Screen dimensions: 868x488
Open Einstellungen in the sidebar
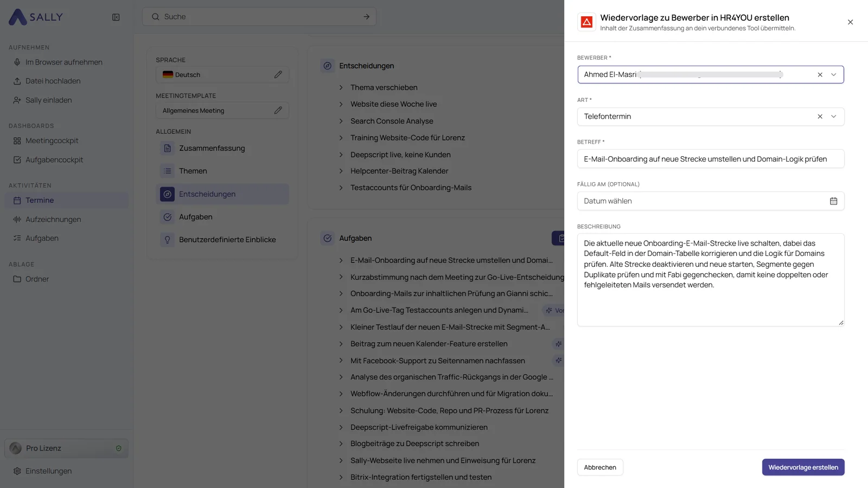tap(48, 471)
